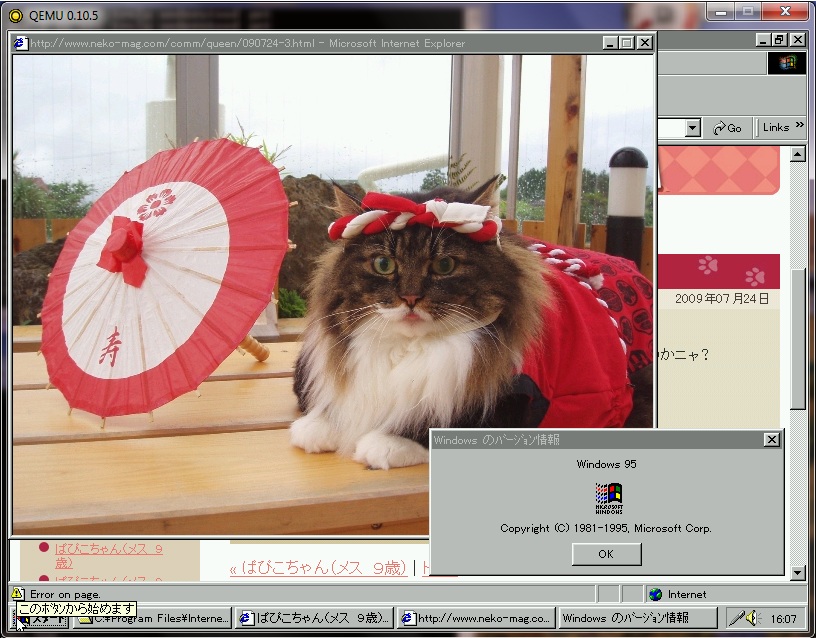Click the yellow warning icon in status bar
Viewport: 816px width, 638px height.
point(17,594)
